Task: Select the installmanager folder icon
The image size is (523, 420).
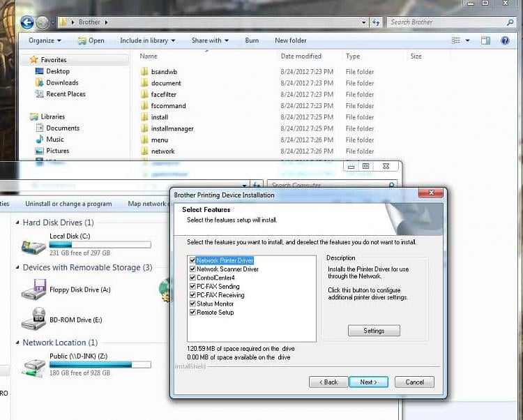Action: tap(144, 128)
